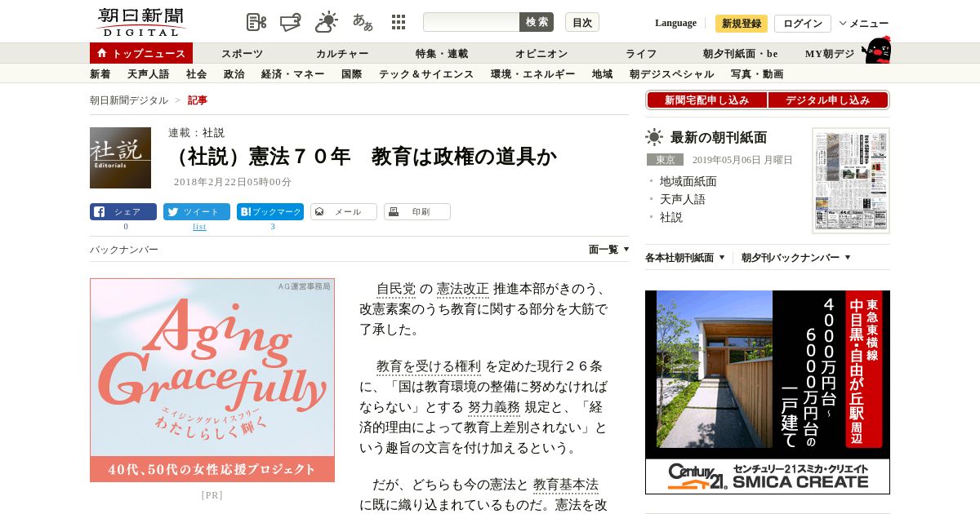Select 環境・エネルギー in sub navigation
Screen dimensions: 980x514
pyautogui.click(x=532, y=74)
